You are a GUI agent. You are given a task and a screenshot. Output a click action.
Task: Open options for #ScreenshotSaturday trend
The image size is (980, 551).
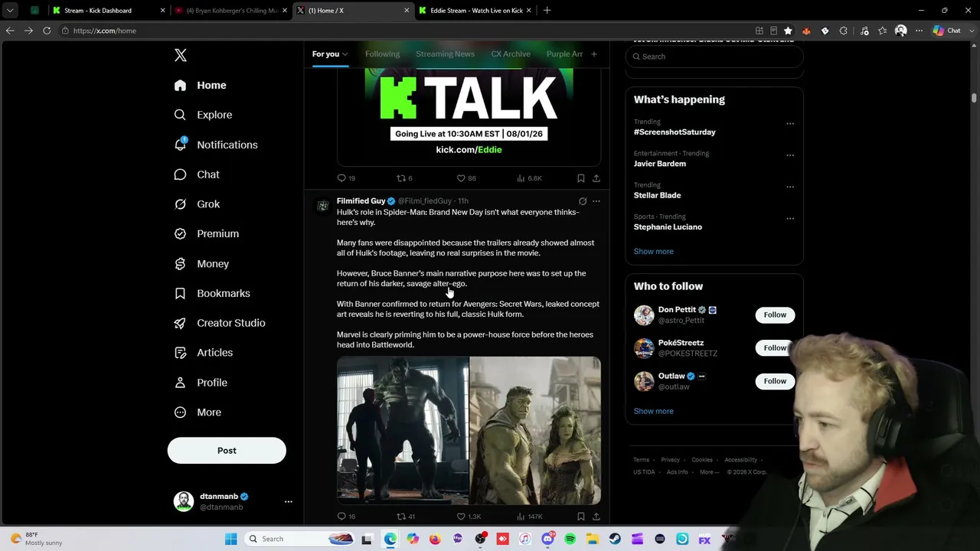790,124
